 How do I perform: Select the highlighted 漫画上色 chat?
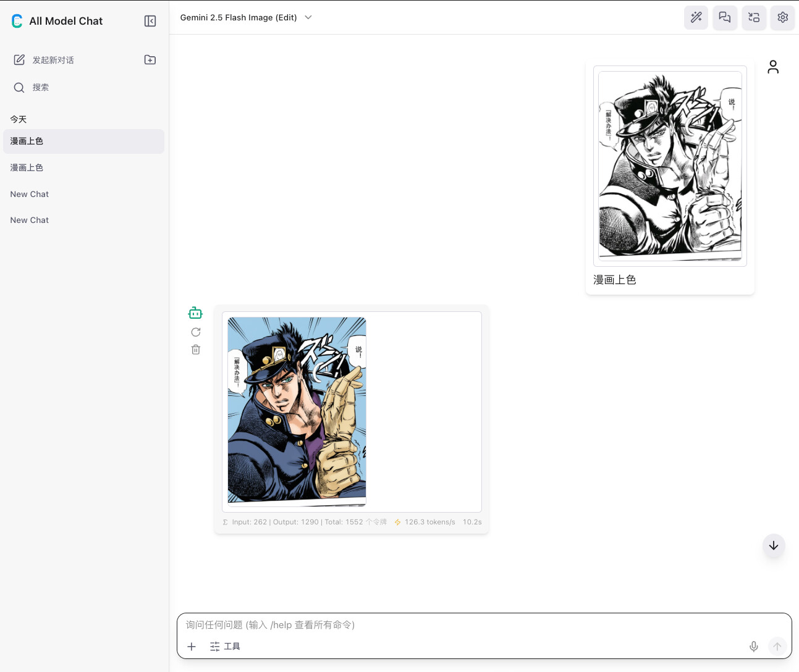(83, 141)
